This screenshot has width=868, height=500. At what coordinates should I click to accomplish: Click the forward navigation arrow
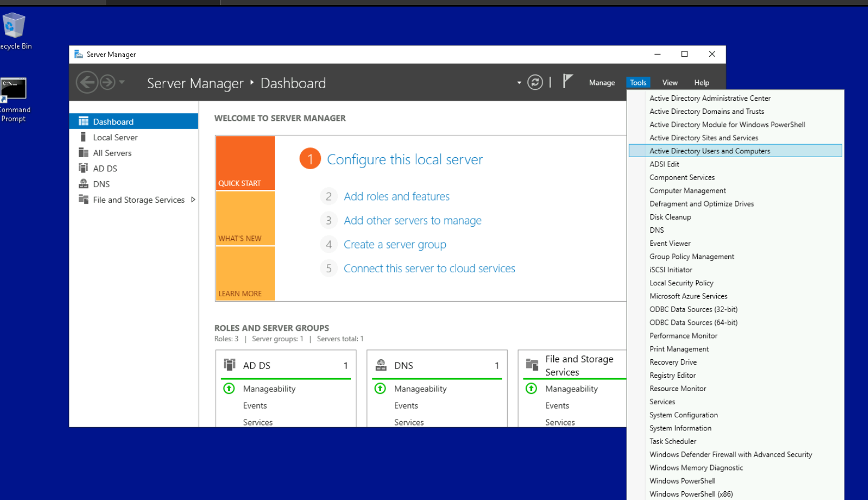tap(107, 83)
